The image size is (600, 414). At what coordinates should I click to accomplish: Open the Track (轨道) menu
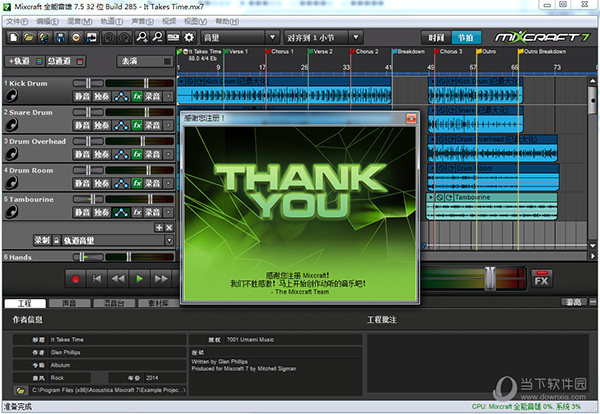pos(112,21)
